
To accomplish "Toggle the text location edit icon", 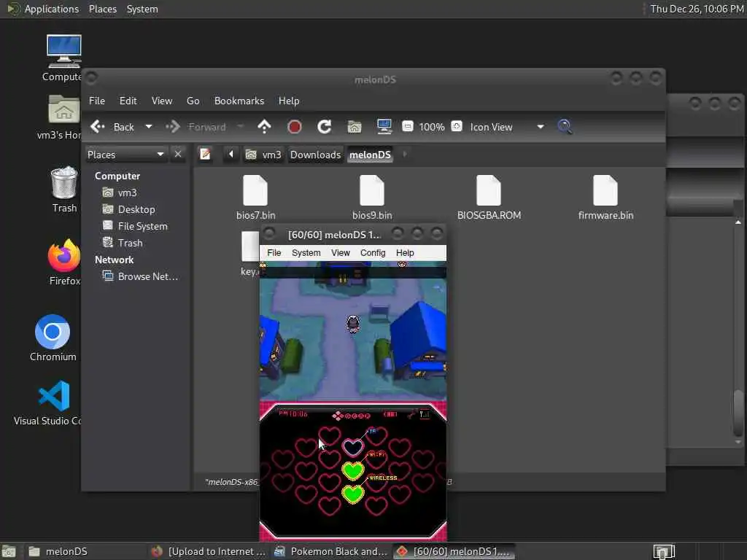I will [x=205, y=155].
